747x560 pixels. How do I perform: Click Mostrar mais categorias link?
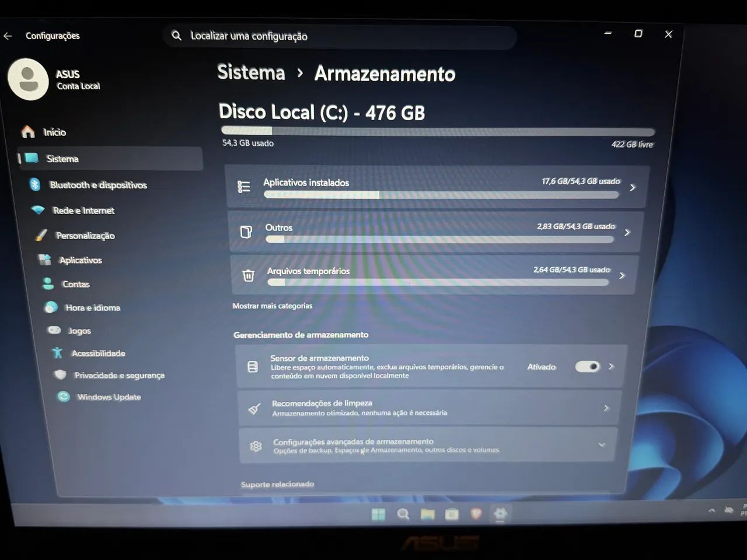tap(273, 306)
